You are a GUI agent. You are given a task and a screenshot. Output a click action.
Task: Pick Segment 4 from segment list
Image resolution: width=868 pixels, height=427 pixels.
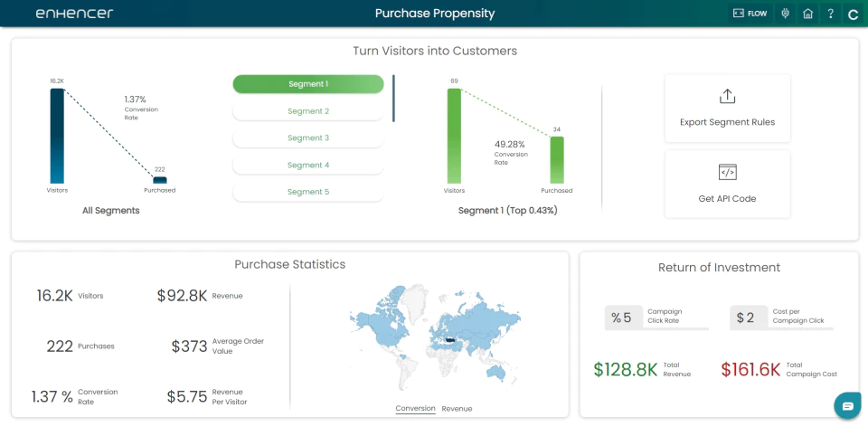308,165
